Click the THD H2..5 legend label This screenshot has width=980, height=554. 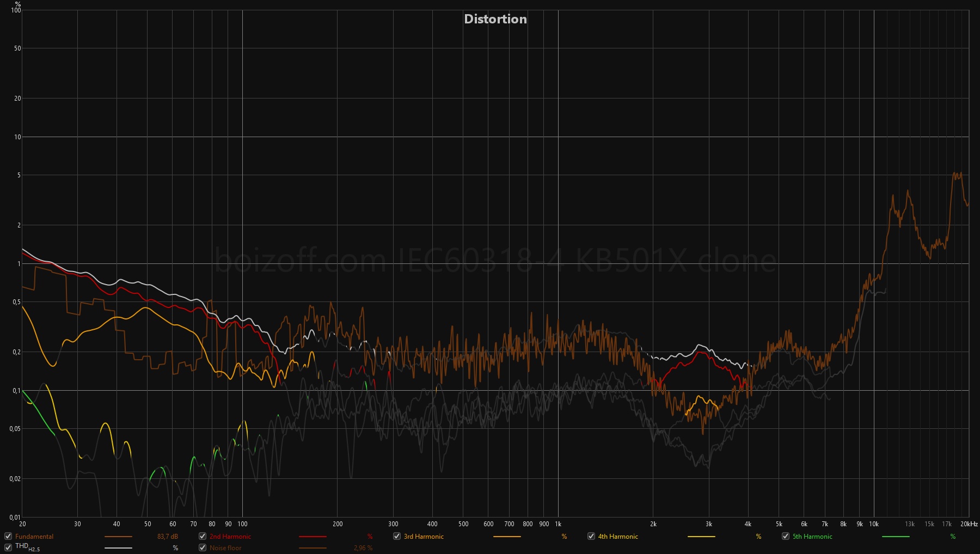(x=27, y=547)
